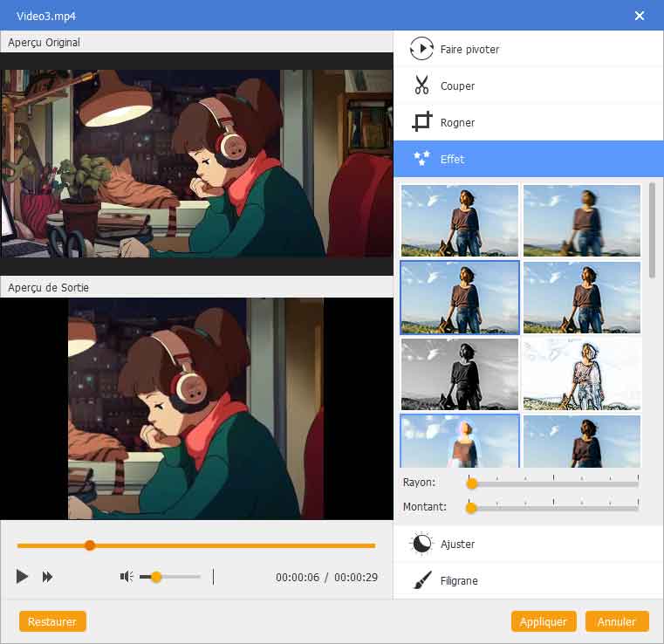Click the Couper scissors icon
Screen dimensions: 664x644
coord(421,86)
